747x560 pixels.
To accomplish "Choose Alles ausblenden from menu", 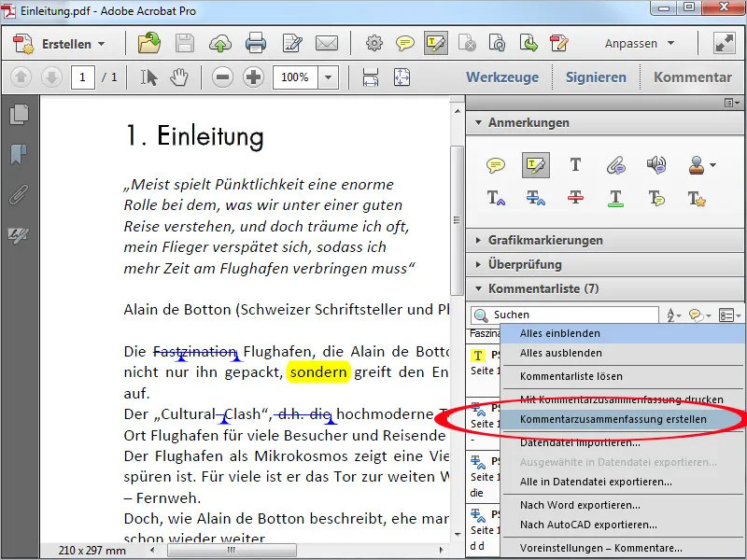I will 623,353.
